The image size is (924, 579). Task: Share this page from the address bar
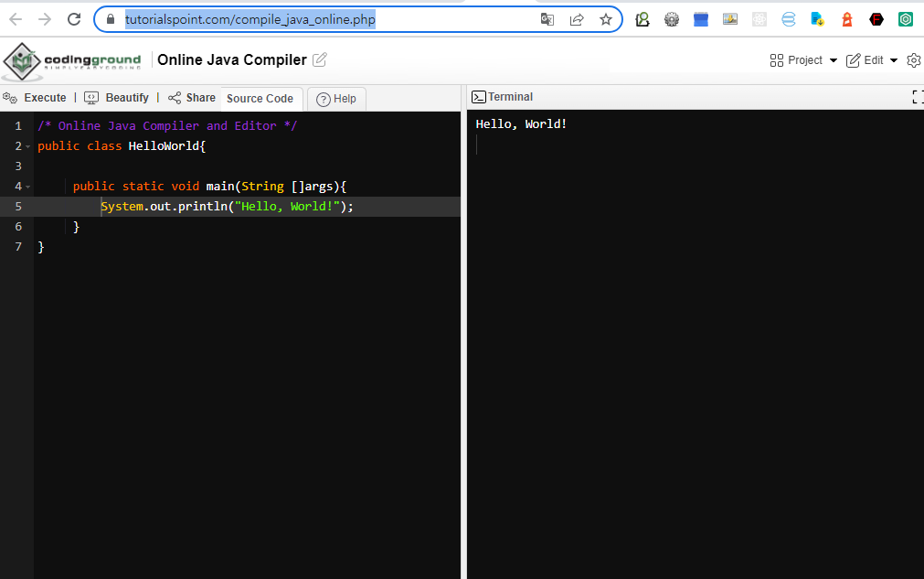tap(577, 19)
